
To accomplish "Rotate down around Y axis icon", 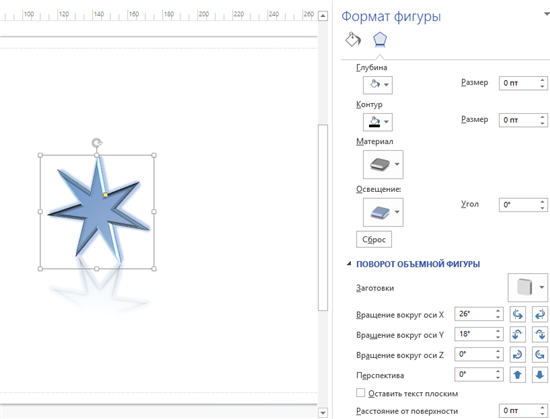I will coord(540,334).
